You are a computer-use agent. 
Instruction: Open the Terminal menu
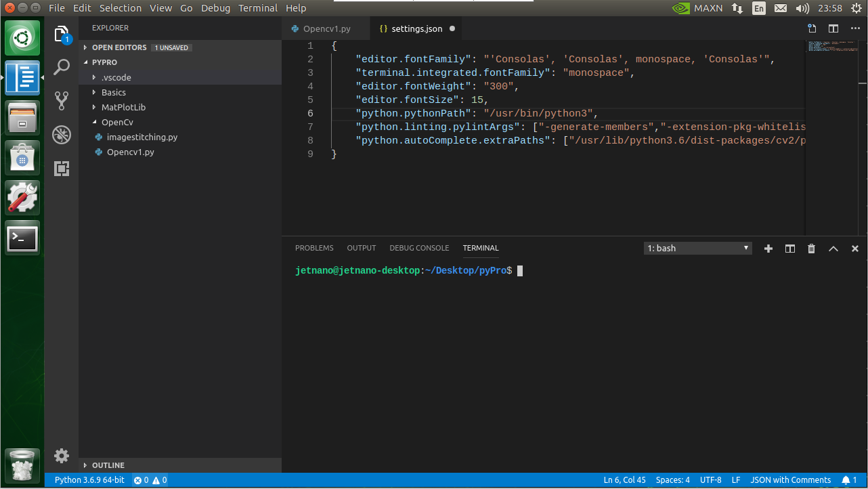click(258, 7)
